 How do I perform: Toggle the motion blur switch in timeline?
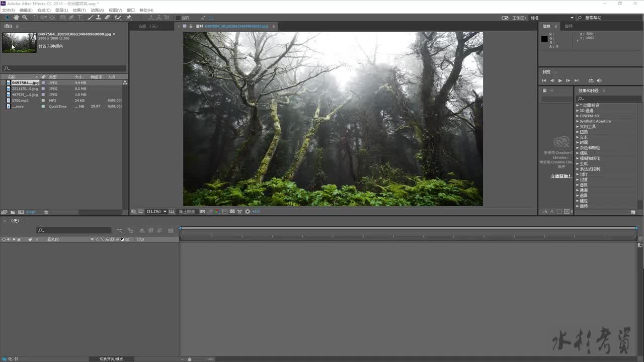tap(159, 230)
